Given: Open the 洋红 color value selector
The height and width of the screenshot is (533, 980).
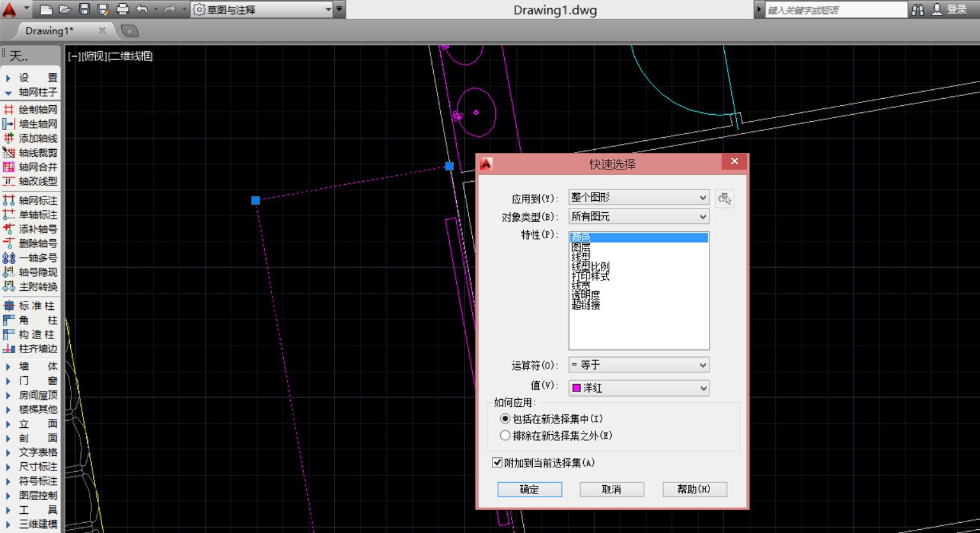Looking at the screenshot, I should pos(639,388).
